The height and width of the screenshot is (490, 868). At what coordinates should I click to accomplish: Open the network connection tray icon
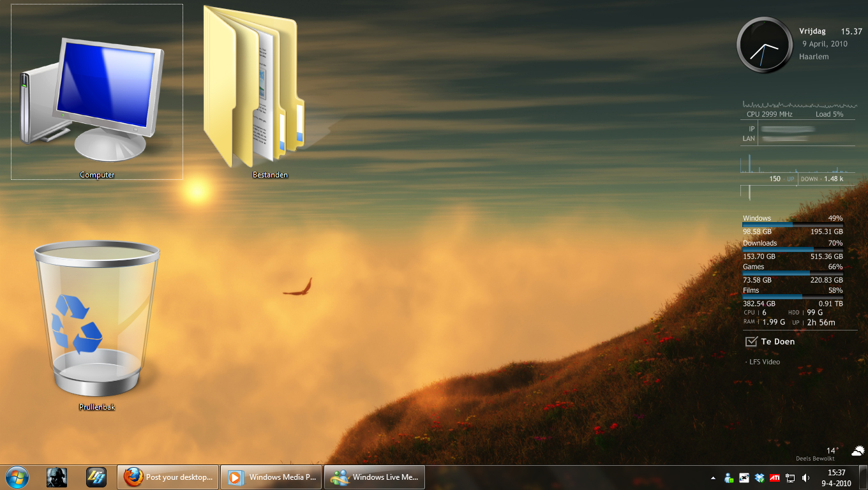coord(790,477)
